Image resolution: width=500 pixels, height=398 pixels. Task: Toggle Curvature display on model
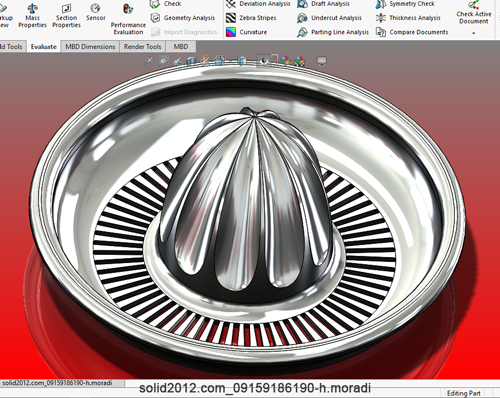(246, 32)
